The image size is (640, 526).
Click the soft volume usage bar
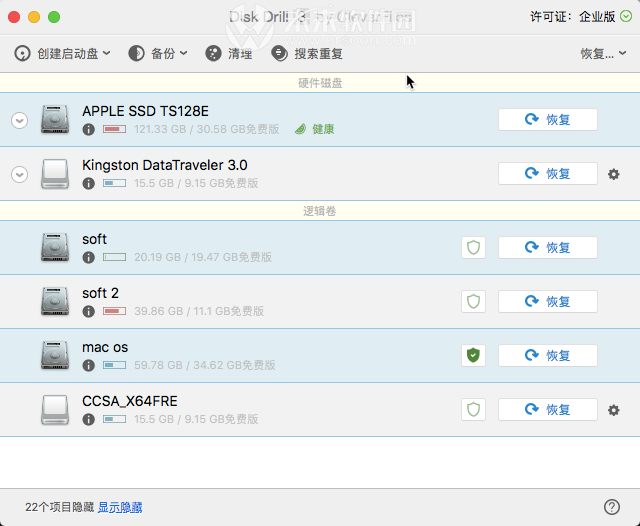click(114, 257)
